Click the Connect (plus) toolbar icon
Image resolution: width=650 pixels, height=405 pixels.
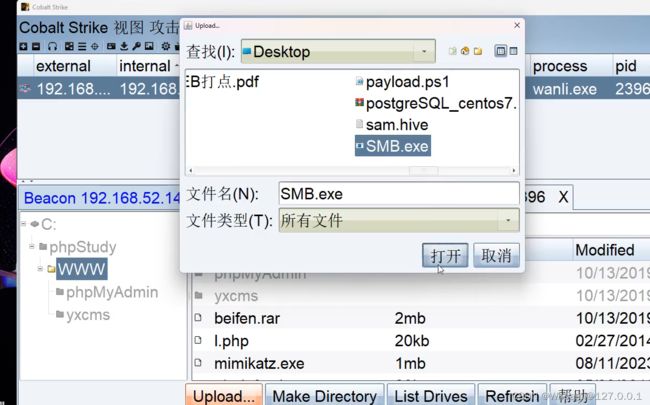[x=23, y=46]
